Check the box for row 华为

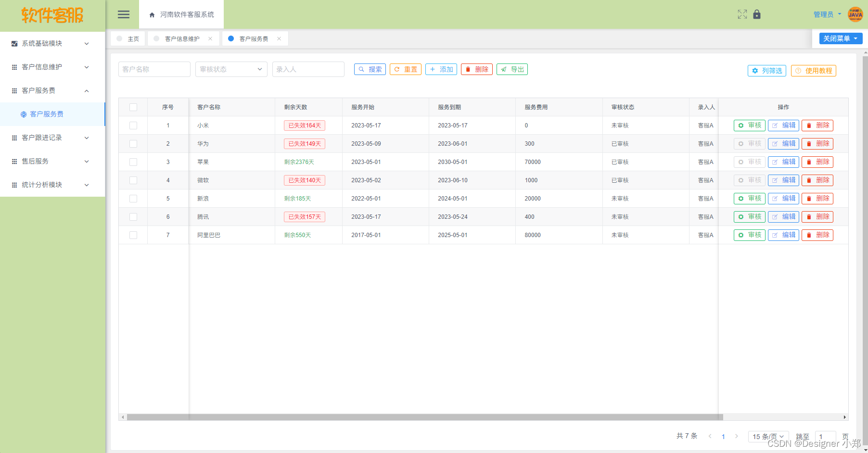133,144
